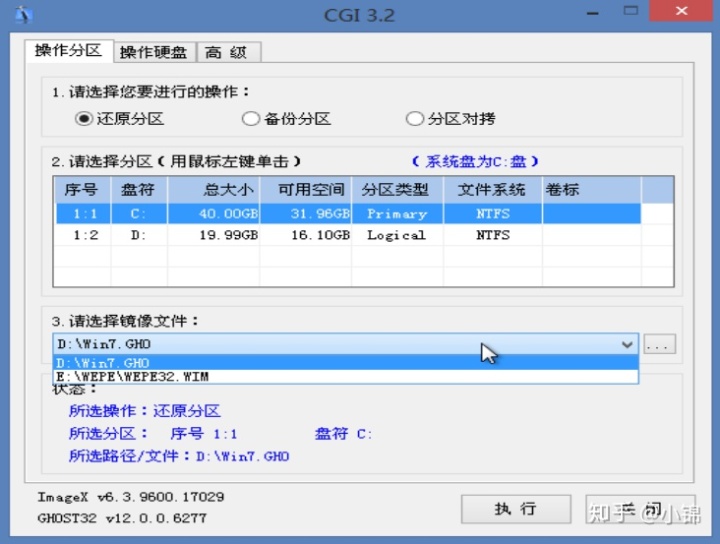Choose E:\WEPE\WEPE32.WIM from the dropdown list
Viewport: 720px width, 544px height.
346,377
